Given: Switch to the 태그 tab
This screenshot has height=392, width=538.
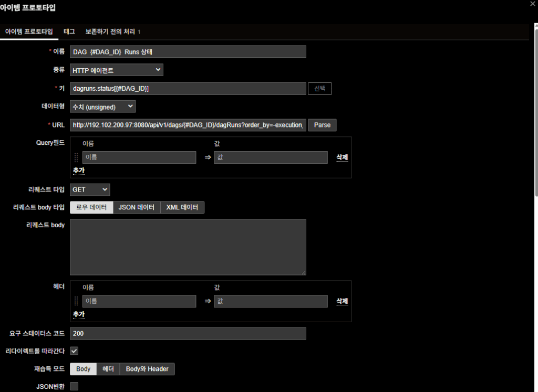Looking at the screenshot, I should pyautogui.click(x=69, y=31).
